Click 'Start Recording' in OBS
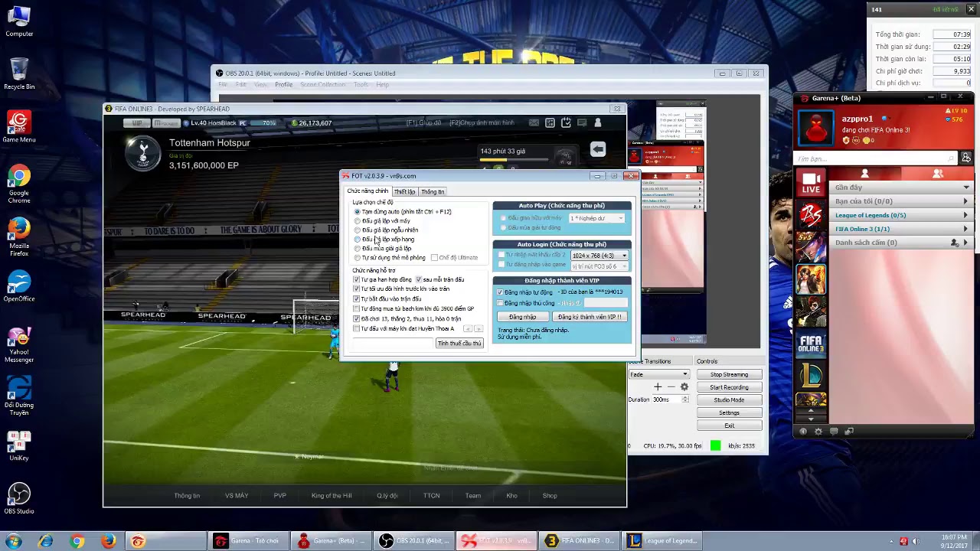Screen dimensions: 980x551 point(729,387)
